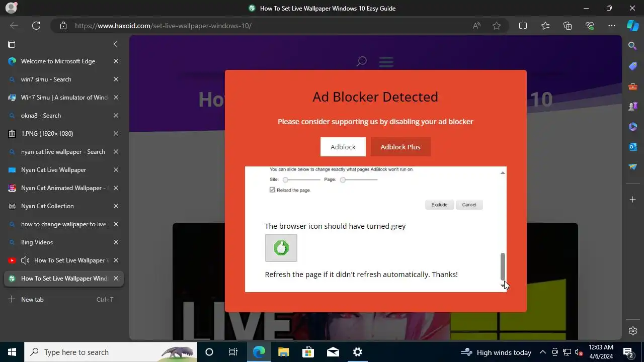Add page to favorites star
Screen dimensions: 644x362
point(497,26)
